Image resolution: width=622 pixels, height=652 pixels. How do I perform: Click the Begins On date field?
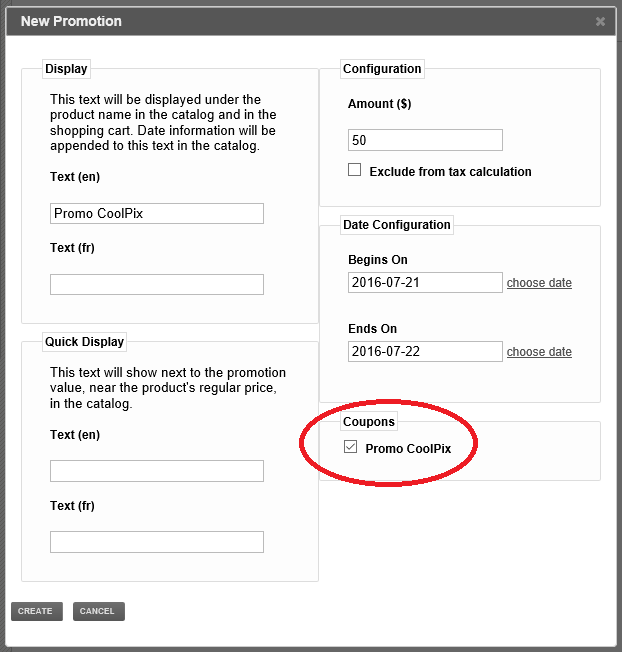(x=425, y=282)
